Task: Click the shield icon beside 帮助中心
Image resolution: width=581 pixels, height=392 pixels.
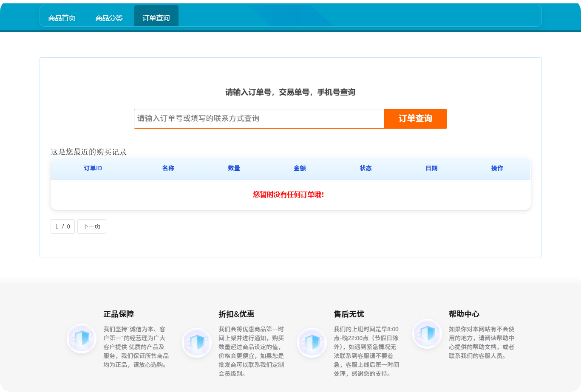Action: click(x=427, y=334)
